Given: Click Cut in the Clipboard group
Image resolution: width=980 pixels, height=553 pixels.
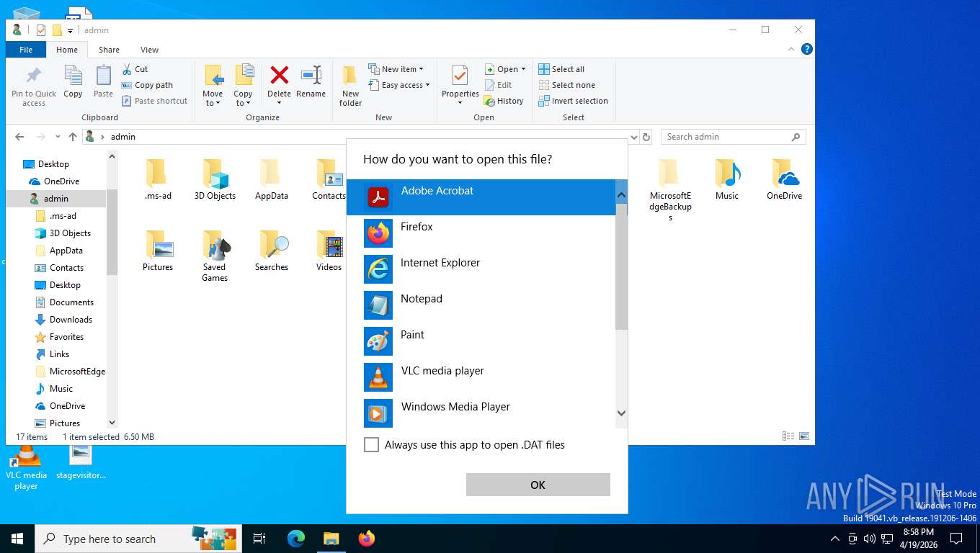Looking at the screenshot, I should click(x=135, y=69).
